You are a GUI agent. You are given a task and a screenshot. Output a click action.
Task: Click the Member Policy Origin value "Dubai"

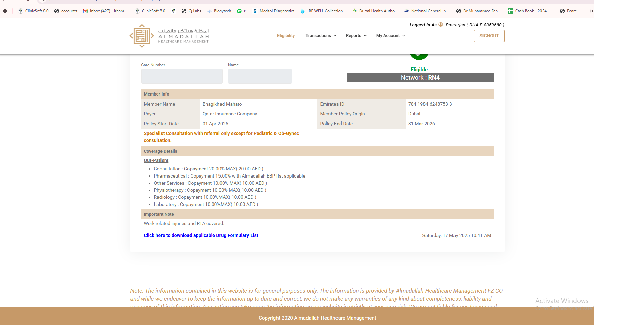click(414, 114)
